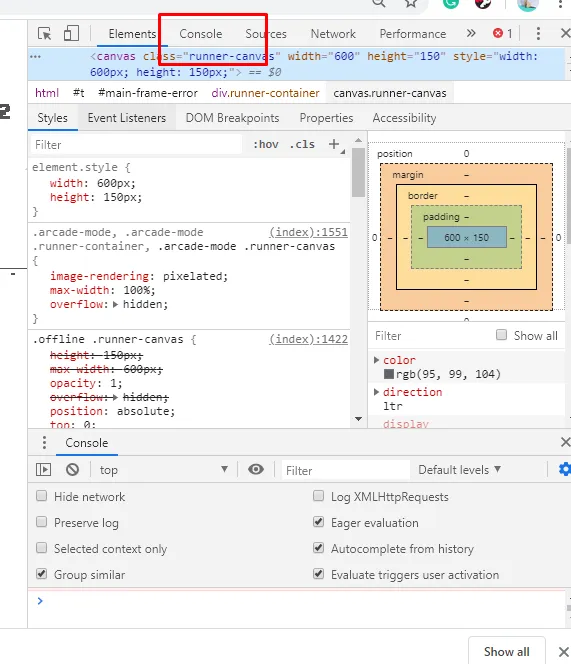Image resolution: width=571 pixels, height=664 pixels.
Task: Open the top context selector dropdown
Action: [164, 470]
